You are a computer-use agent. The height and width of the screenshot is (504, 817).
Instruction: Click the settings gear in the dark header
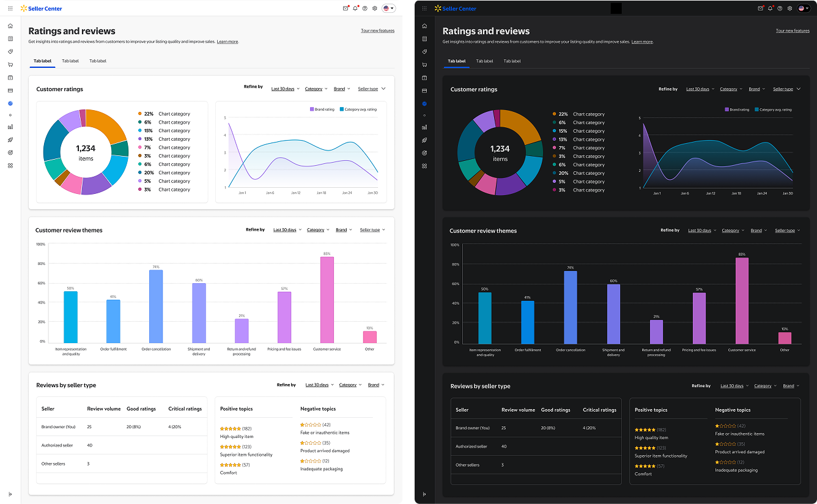(789, 9)
